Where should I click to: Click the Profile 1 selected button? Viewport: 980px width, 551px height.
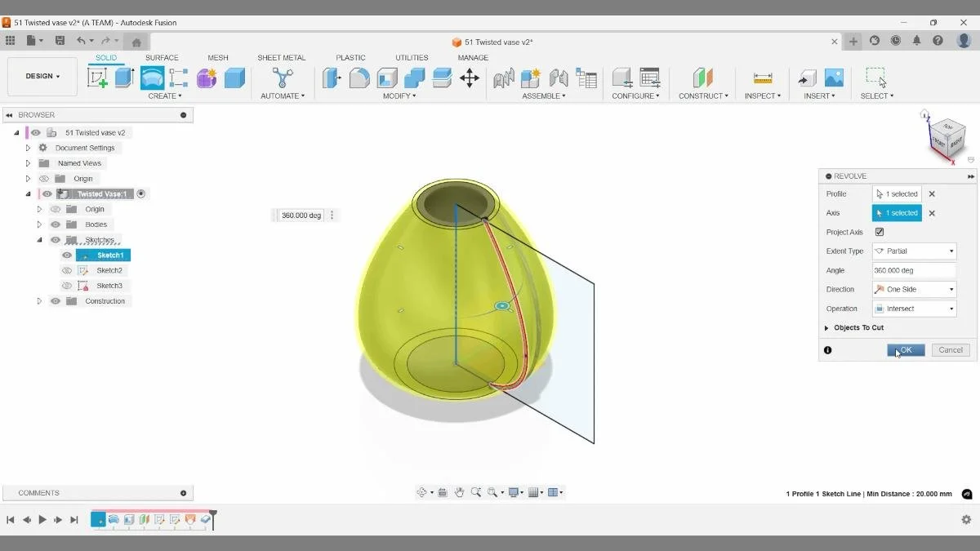[897, 194]
